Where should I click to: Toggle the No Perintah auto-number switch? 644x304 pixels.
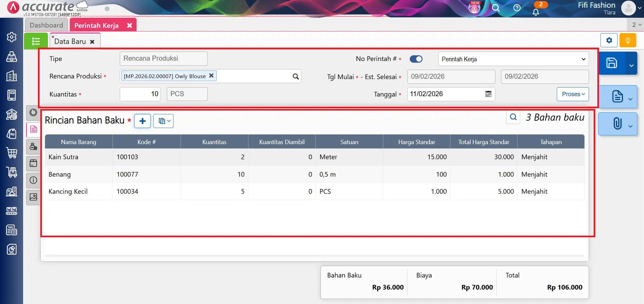(416, 59)
